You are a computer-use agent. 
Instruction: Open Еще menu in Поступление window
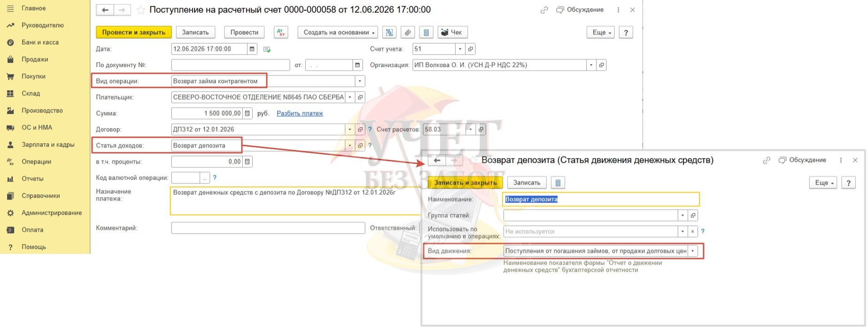tap(601, 32)
